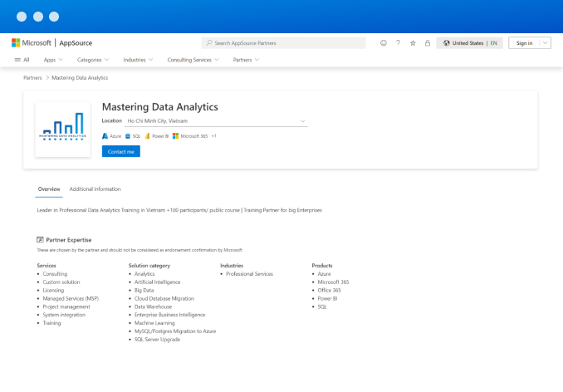The image size is (563, 392).
Task: Click the Microsoft 365 product icon
Action: point(176,135)
